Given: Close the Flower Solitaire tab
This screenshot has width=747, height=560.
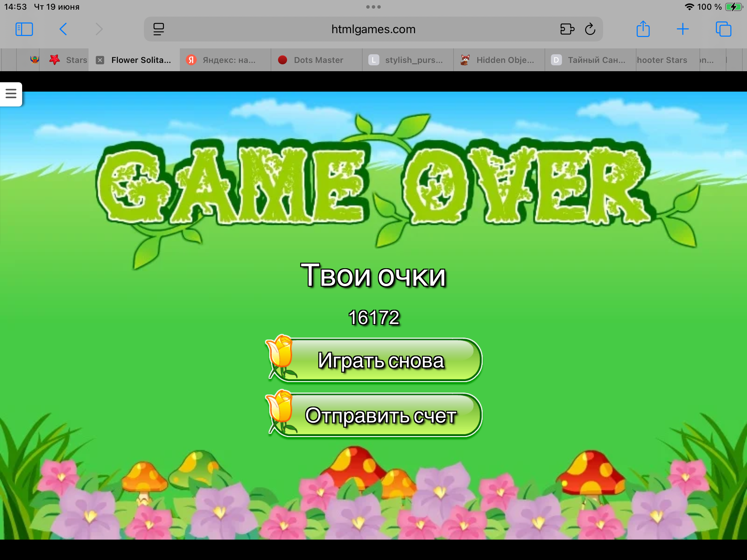Looking at the screenshot, I should click(x=100, y=60).
